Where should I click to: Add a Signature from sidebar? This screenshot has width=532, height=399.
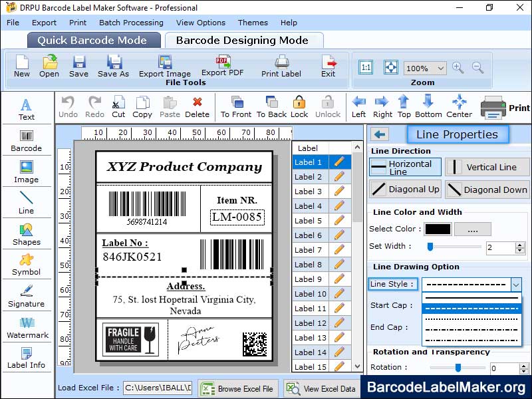coord(26,296)
